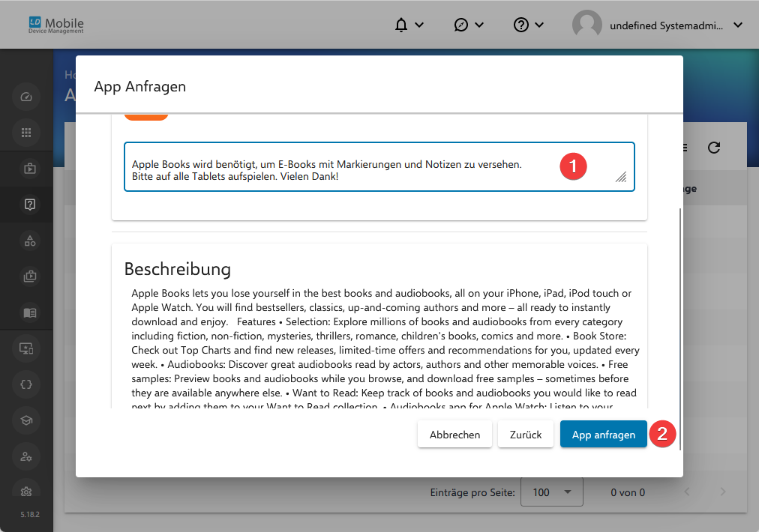The height and width of the screenshot is (532, 759).
Task: Open the user settings icon in sidebar
Action: (x=26, y=456)
